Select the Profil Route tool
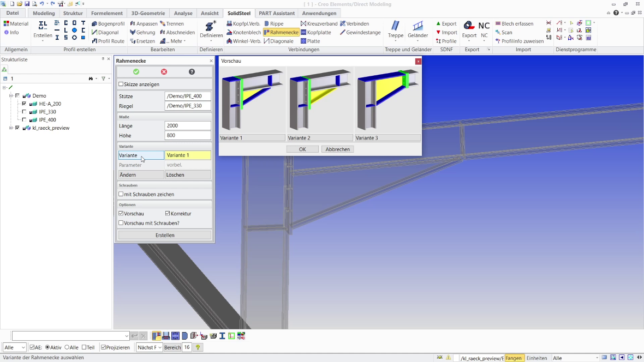Viewport: 644px width, 362px height. 108,41
